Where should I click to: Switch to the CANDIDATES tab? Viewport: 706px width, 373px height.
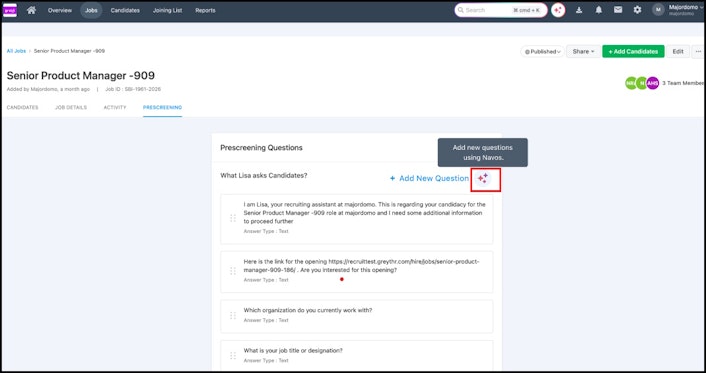[23, 108]
